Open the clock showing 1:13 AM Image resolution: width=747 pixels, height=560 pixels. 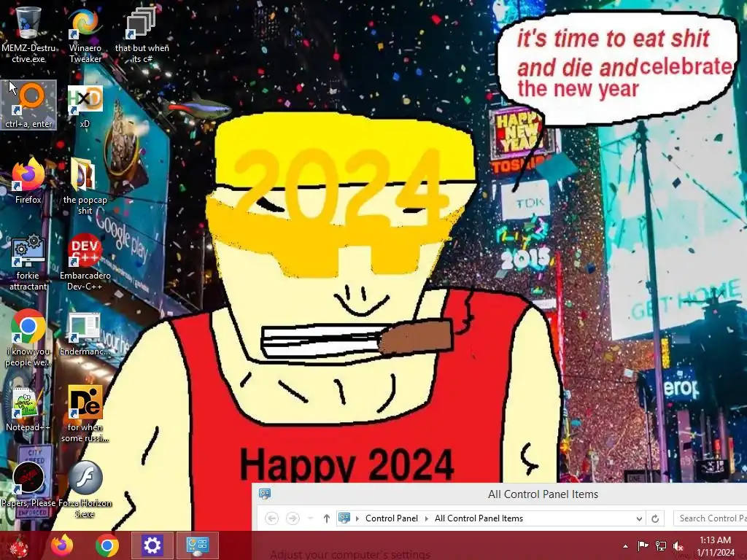(715, 545)
